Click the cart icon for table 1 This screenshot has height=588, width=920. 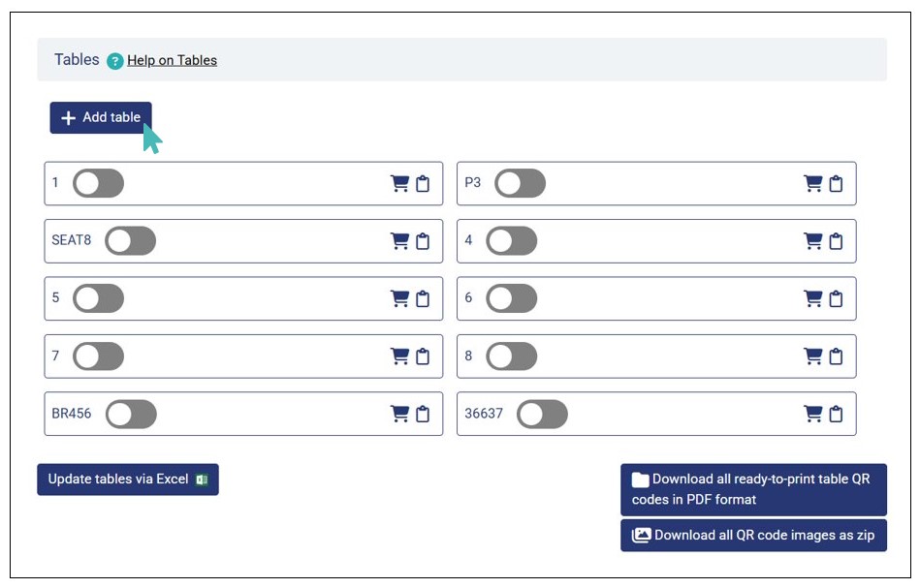[x=399, y=184]
